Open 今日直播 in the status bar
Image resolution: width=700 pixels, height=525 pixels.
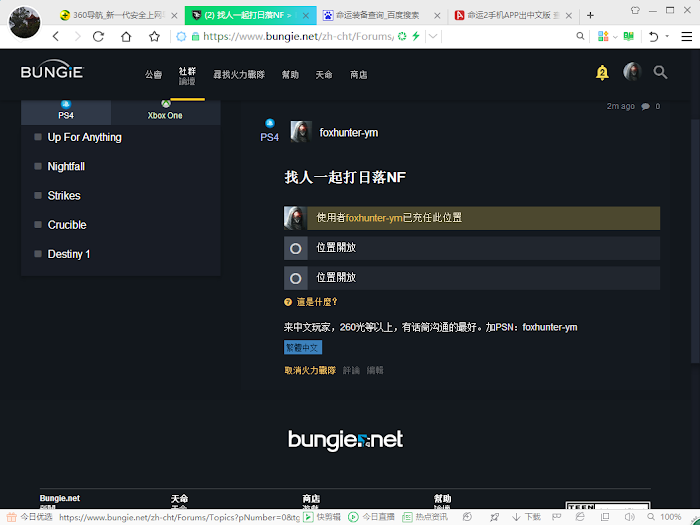click(371, 517)
